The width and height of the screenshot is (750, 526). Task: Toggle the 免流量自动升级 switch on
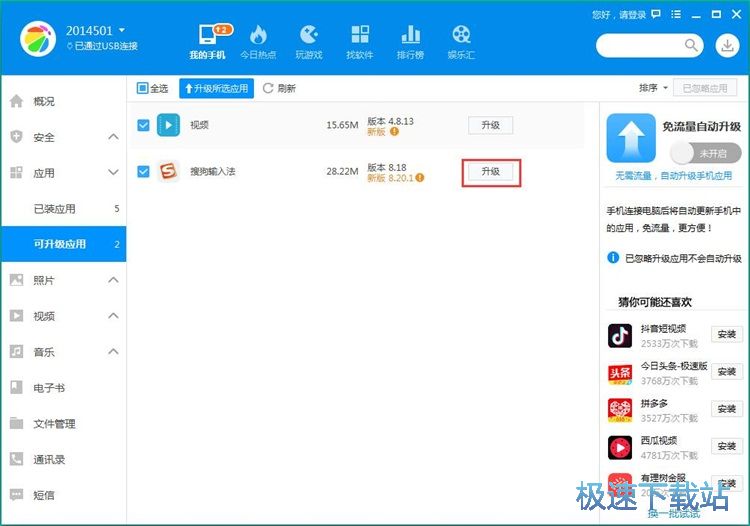coord(706,153)
